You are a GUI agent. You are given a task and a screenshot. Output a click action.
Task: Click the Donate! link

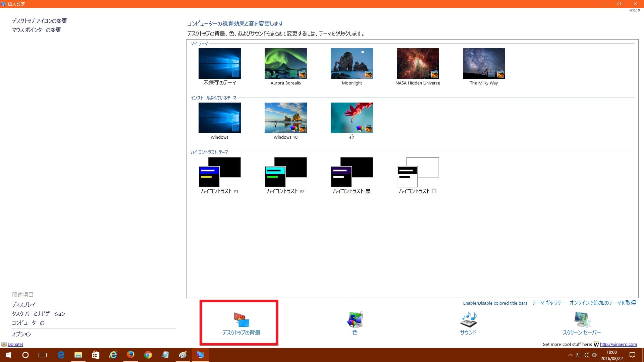tap(15, 344)
